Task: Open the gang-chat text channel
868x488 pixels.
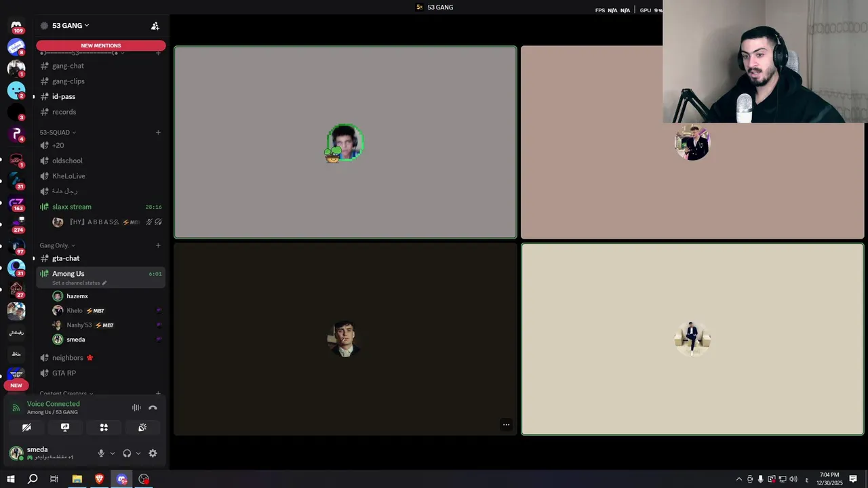Action: click(x=101, y=66)
